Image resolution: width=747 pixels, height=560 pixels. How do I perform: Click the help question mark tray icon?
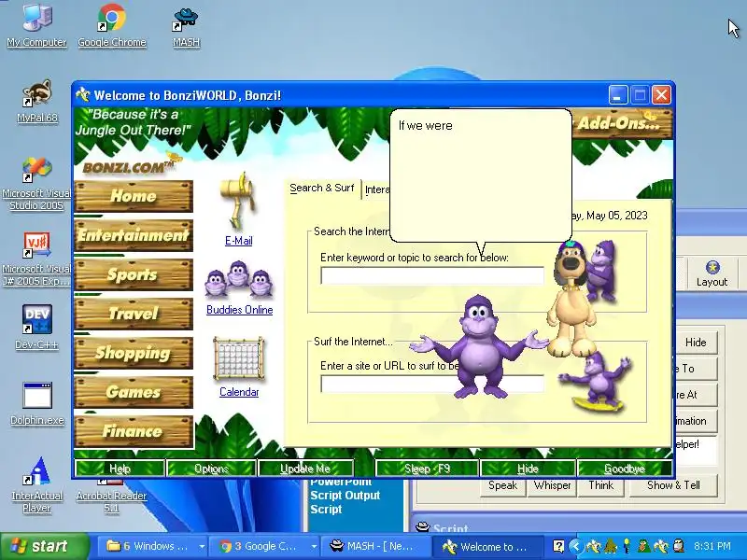pyautogui.click(x=558, y=546)
